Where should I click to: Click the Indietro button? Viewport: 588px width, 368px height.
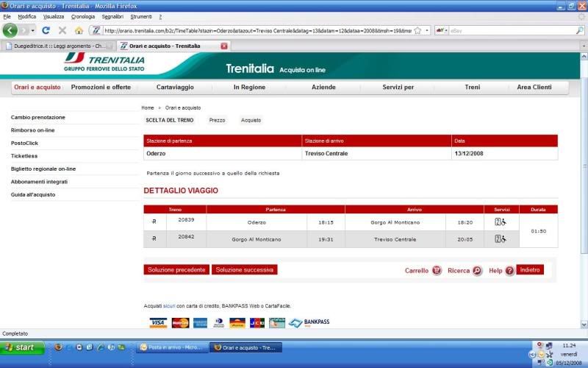tap(530, 269)
